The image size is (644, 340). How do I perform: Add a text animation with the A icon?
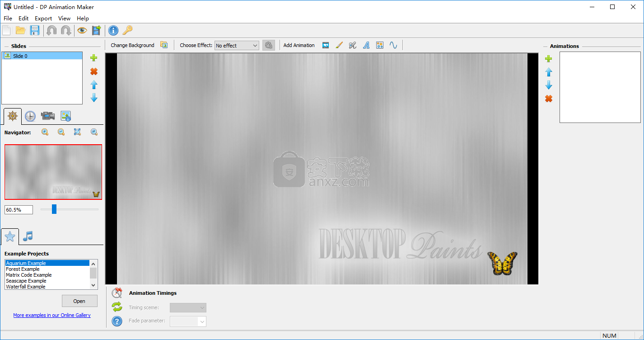(366, 45)
